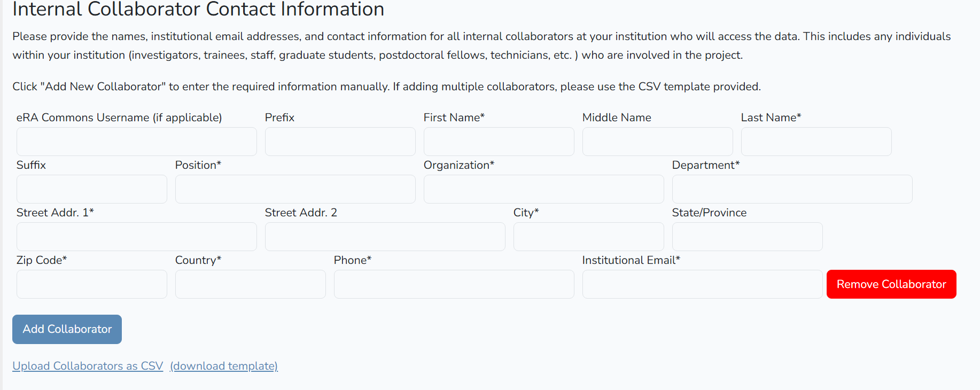Screen dimensions: 980x390
Task: Click the Last Name input
Action: tap(816, 142)
